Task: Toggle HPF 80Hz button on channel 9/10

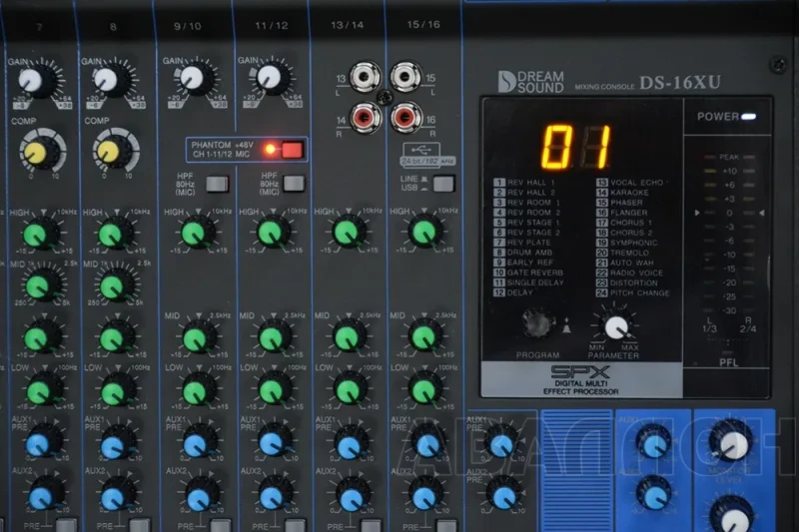Action: (x=217, y=184)
